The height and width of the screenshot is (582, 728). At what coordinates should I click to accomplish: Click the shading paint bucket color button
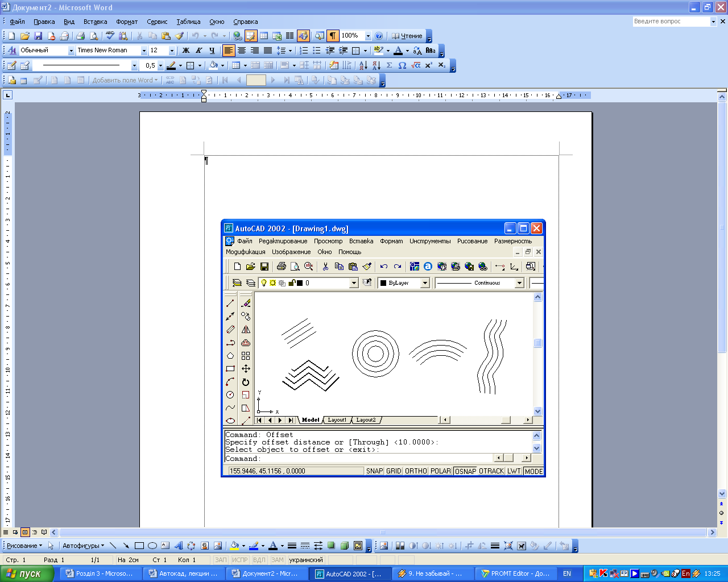point(213,65)
